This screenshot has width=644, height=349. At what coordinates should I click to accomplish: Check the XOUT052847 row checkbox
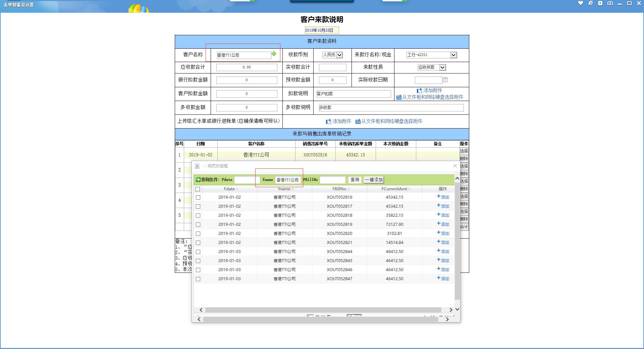point(198,279)
